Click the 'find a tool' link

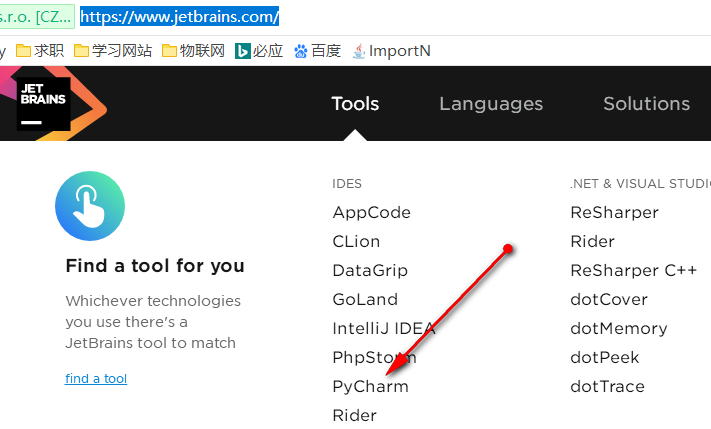pos(96,379)
